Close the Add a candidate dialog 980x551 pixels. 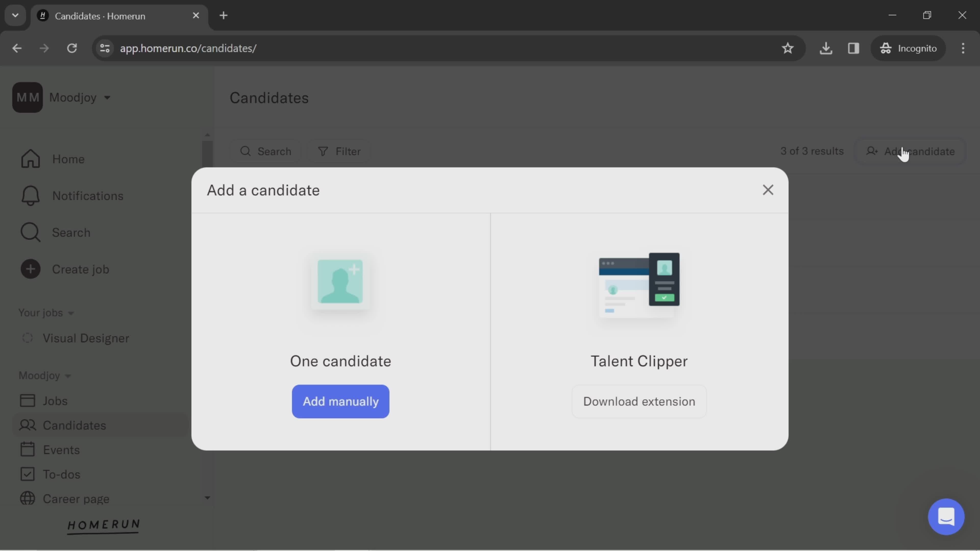767,190
